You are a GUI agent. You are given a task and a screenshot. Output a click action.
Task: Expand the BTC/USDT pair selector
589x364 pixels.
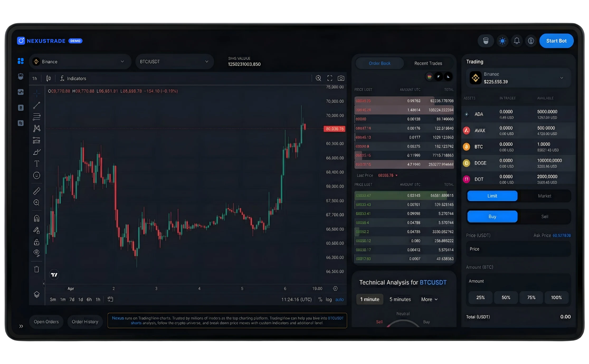click(x=174, y=62)
